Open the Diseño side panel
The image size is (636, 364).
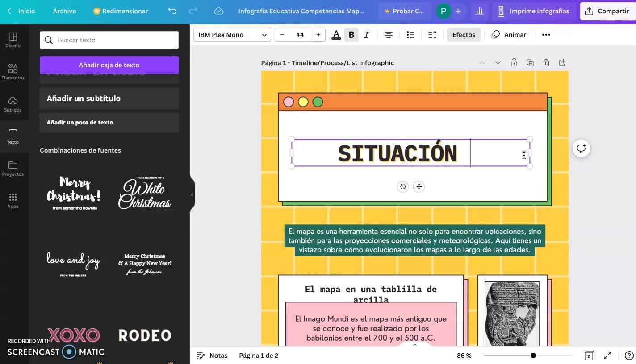point(13,40)
